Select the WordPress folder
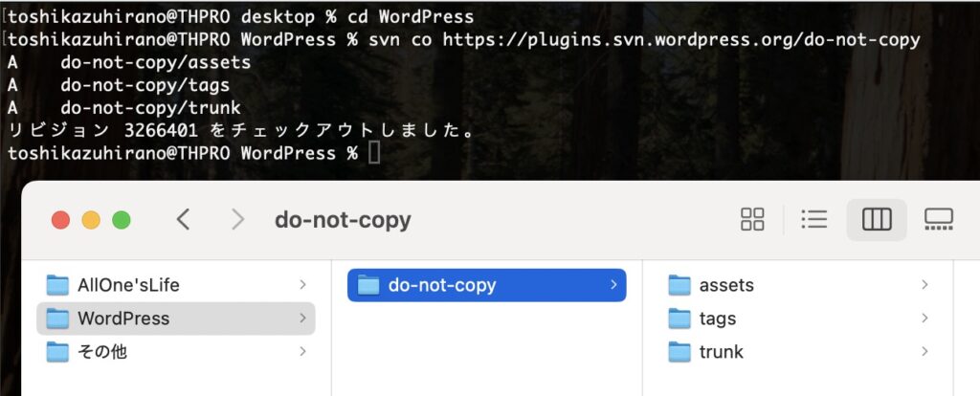The image size is (980, 396). 176,319
